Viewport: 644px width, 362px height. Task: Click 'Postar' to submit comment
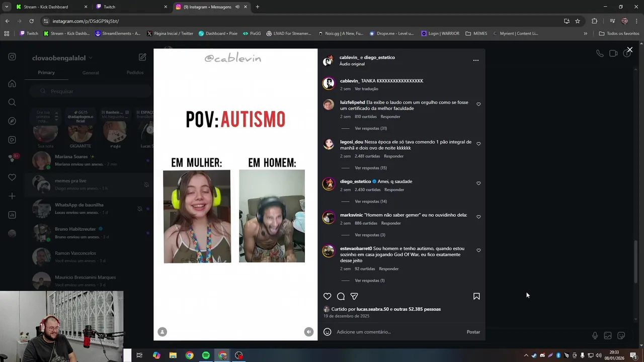(x=473, y=332)
